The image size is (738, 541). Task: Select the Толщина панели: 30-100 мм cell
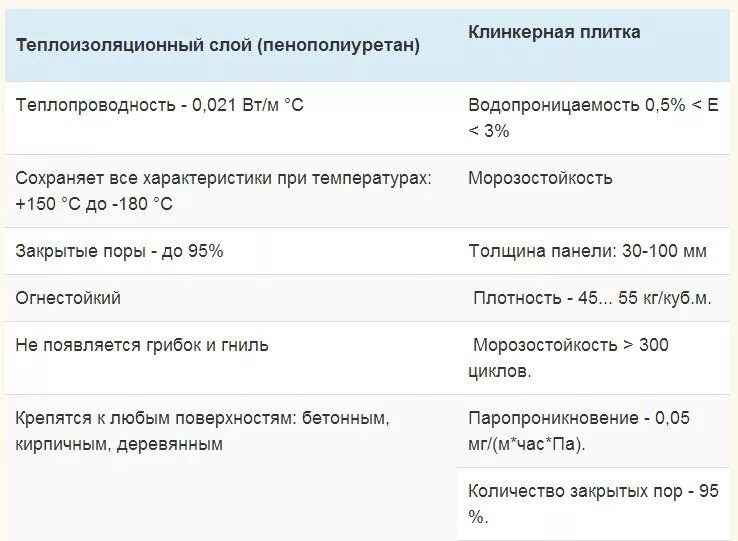click(594, 251)
